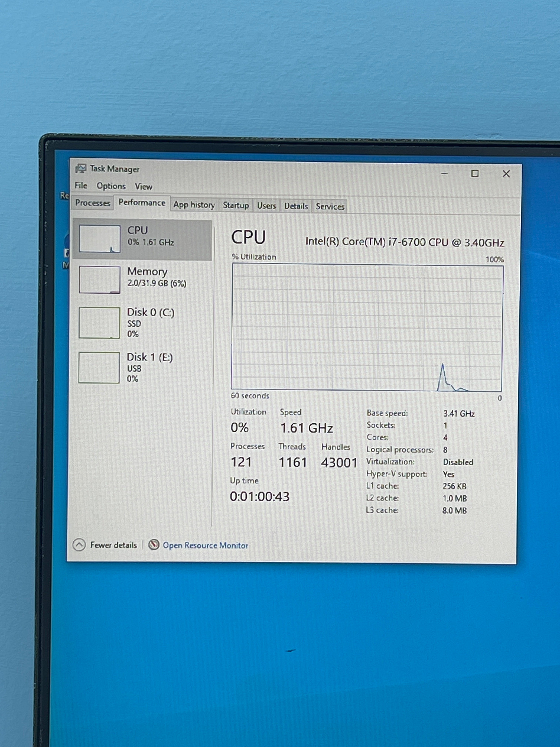Click the processor name i7-6700 text

(405, 242)
